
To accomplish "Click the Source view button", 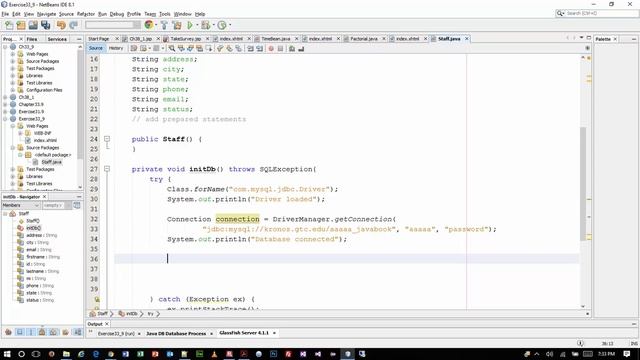I will (x=96, y=48).
